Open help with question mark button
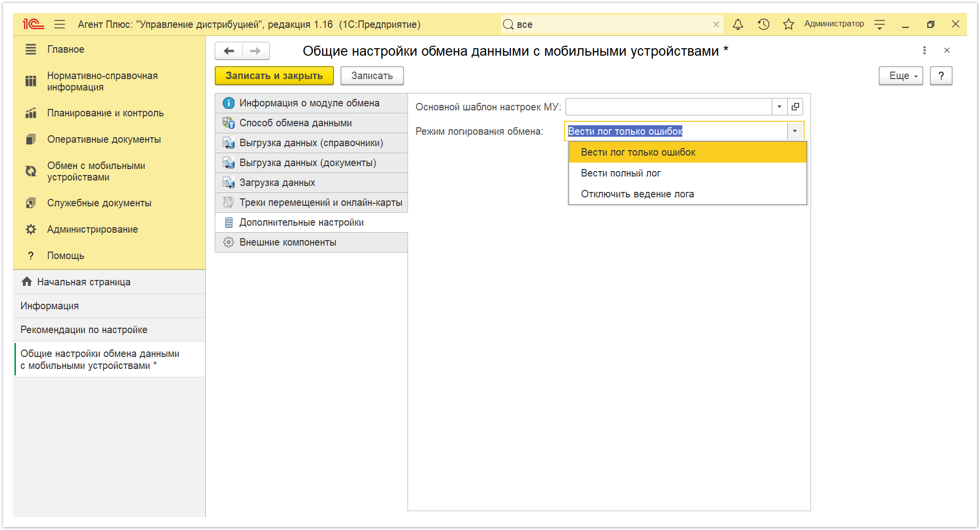This screenshot has width=980, height=530. pos(941,76)
